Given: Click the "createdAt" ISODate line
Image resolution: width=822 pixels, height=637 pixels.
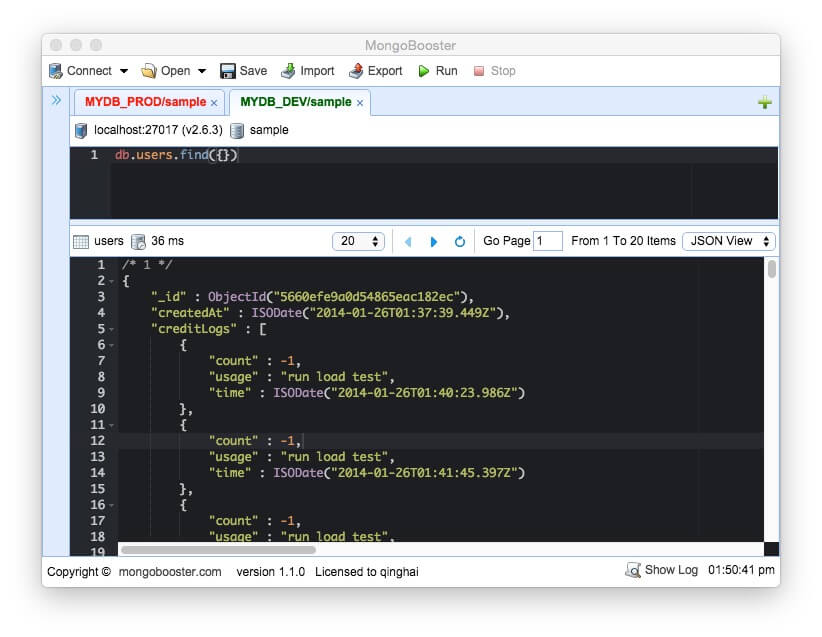Looking at the screenshot, I should click(x=330, y=313).
